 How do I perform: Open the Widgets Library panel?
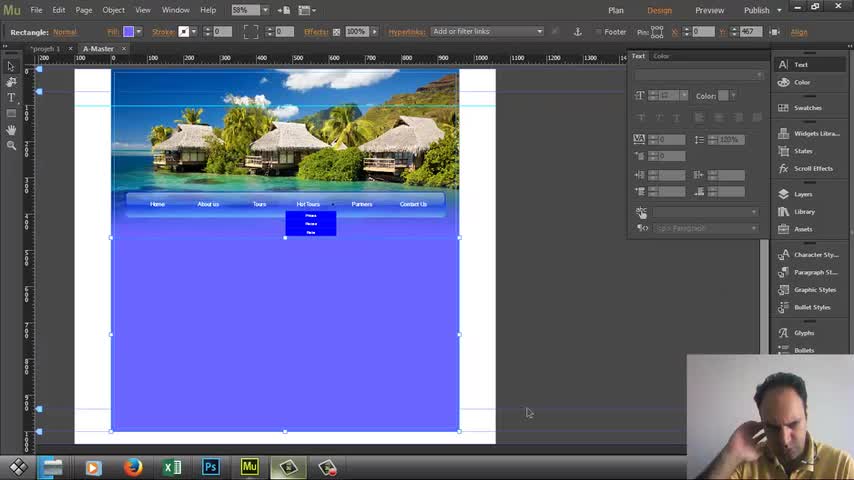[815, 134]
